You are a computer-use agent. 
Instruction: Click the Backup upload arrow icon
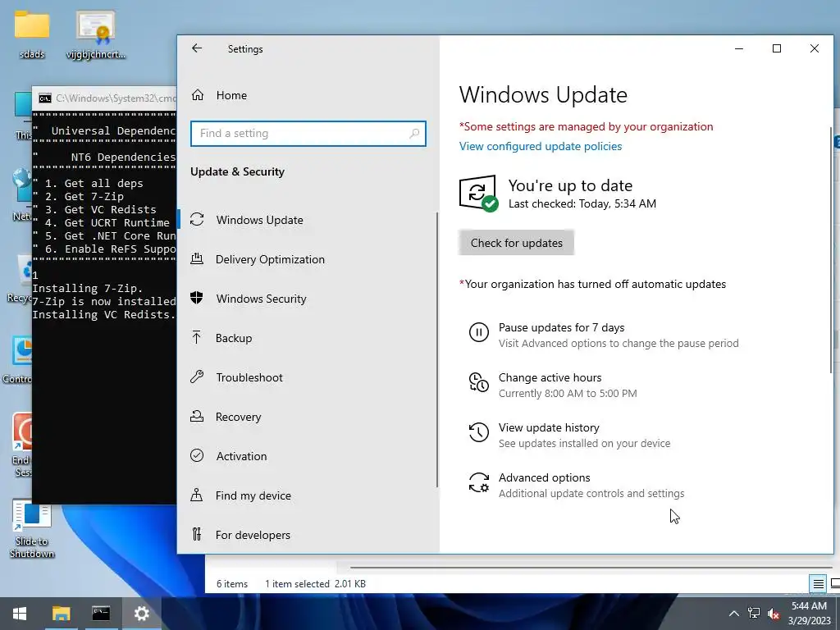pos(197,337)
